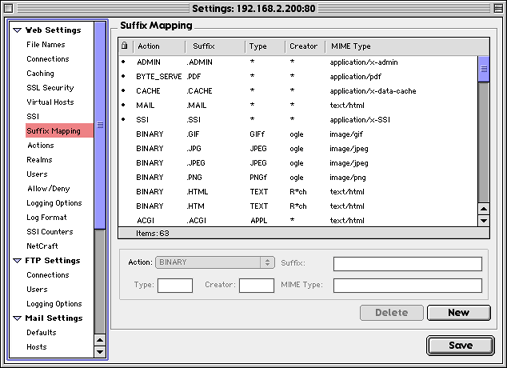Select the BINARY .JPEG row
This screenshot has width=507, height=368.
(298, 163)
